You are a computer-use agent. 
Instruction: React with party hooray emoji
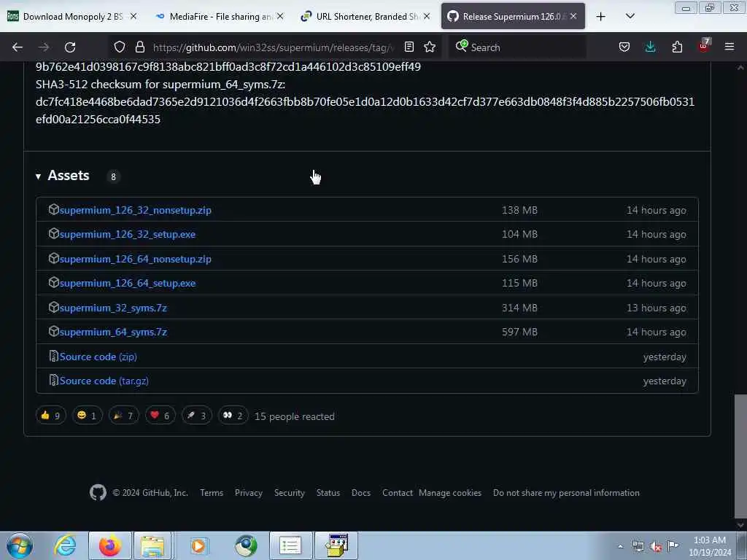point(124,416)
